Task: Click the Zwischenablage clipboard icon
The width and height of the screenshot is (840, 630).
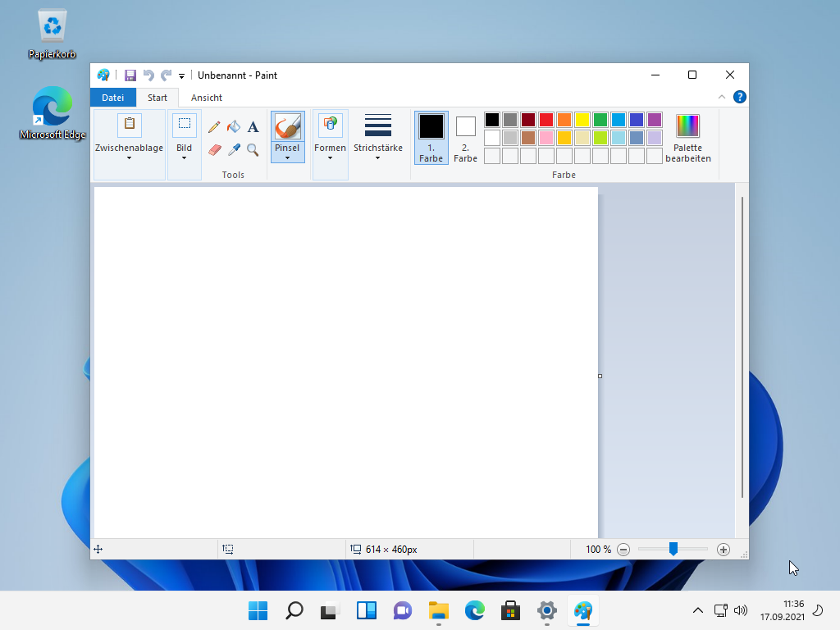Action: tap(130, 125)
